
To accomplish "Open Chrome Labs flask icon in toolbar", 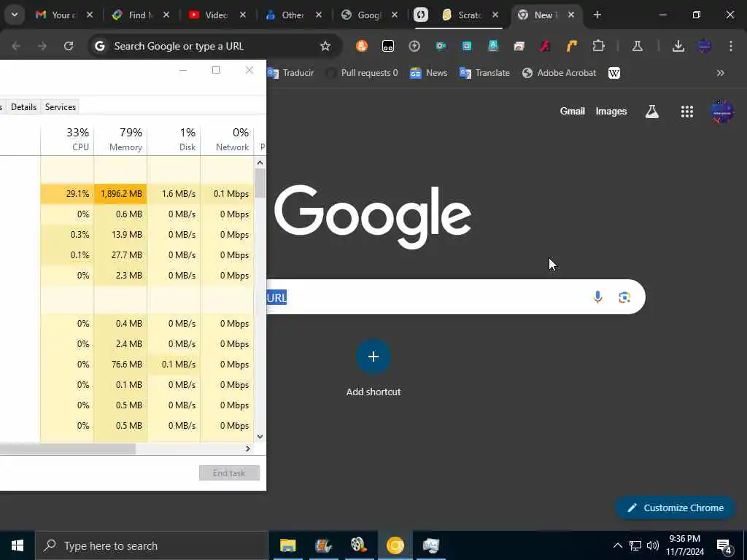I will click(x=638, y=46).
